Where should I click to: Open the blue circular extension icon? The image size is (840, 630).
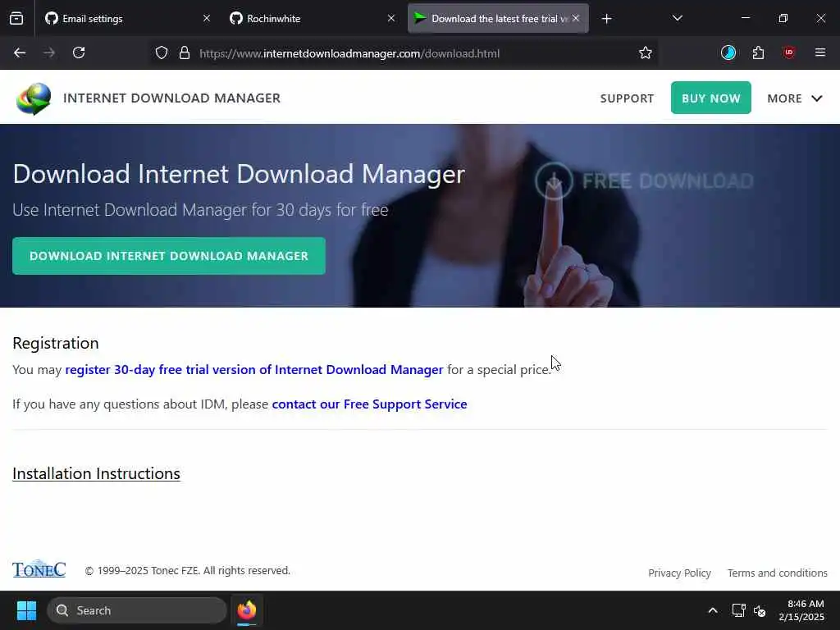click(x=728, y=52)
